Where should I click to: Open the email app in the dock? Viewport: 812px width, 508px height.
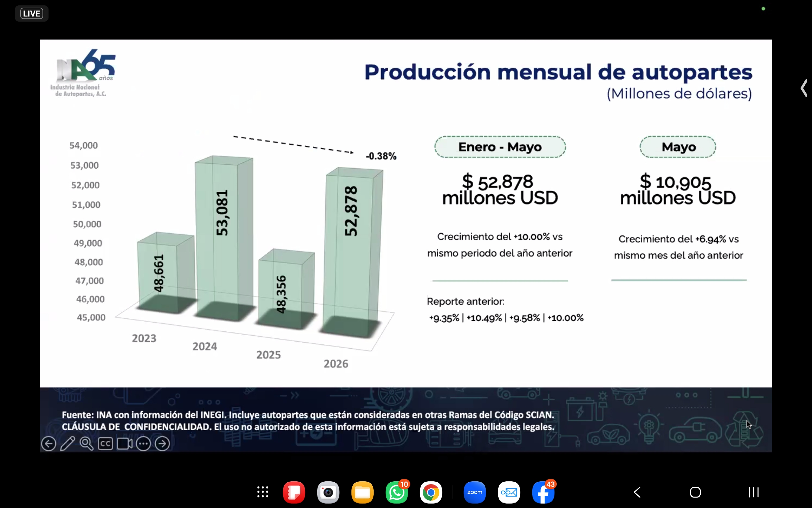[x=509, y=492]
